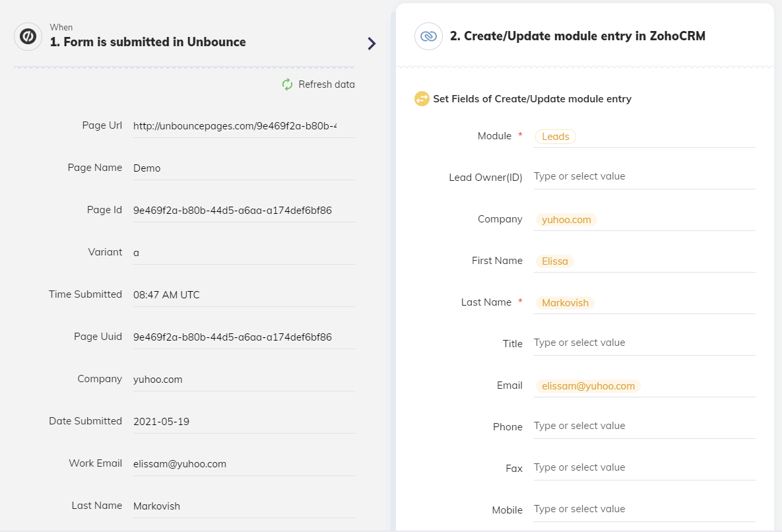Click the 2021-05-19 date value
Screen dimensions: 782x532
click(161, 422)
